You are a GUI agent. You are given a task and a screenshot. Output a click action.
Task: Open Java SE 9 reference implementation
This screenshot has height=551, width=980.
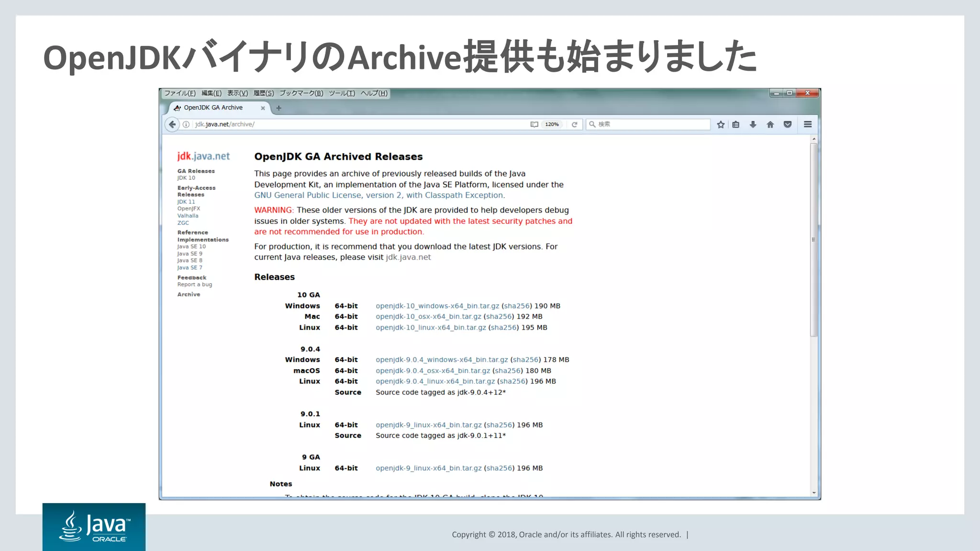click(189, 254)
